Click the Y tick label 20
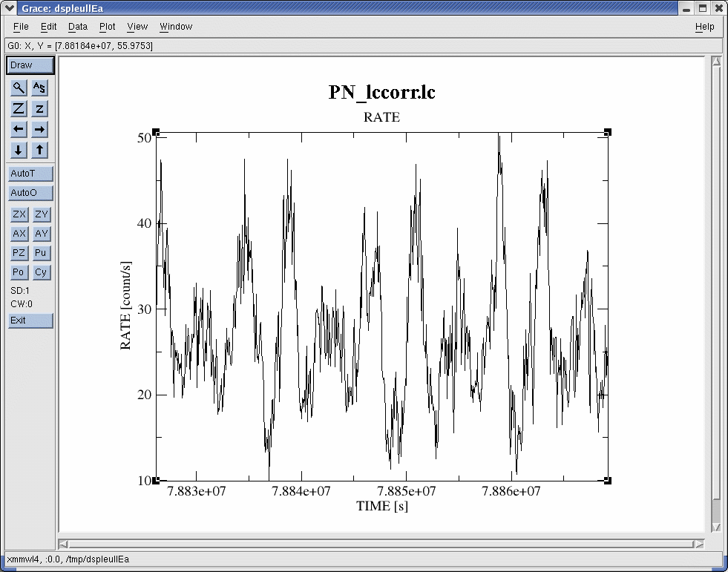 coord(143,395)
